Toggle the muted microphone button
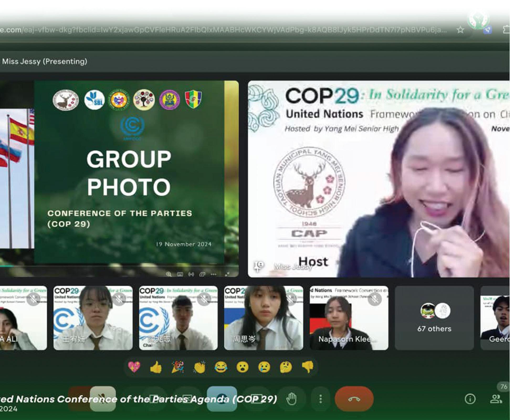This screenshot has width=510, height=420. [103, 398]
